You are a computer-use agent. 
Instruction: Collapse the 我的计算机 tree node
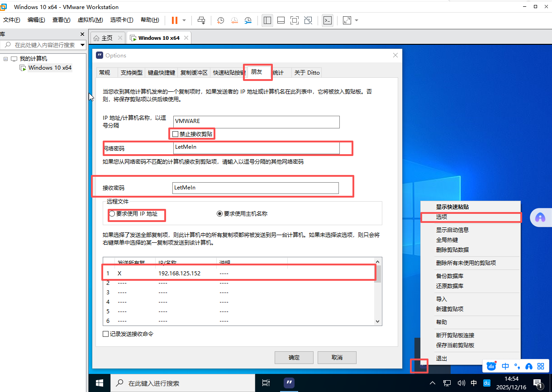click(5, 59)
